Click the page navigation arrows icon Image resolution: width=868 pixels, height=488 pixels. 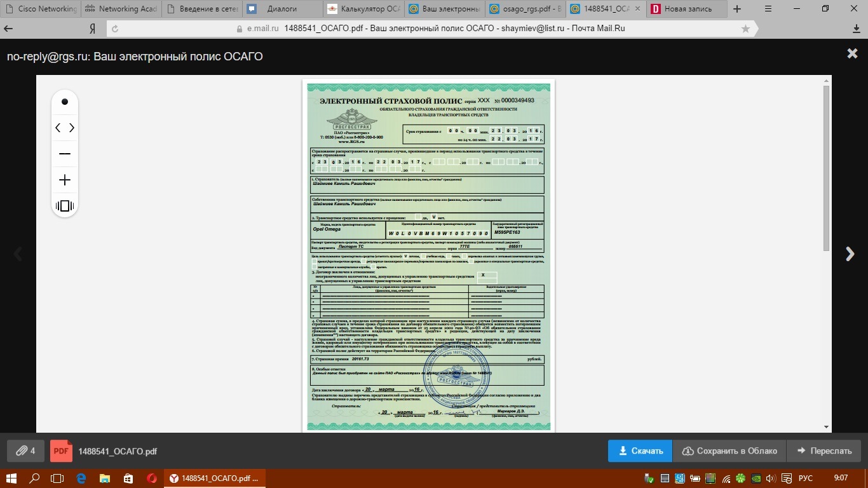pyautogui.click(x=64, y=128)
